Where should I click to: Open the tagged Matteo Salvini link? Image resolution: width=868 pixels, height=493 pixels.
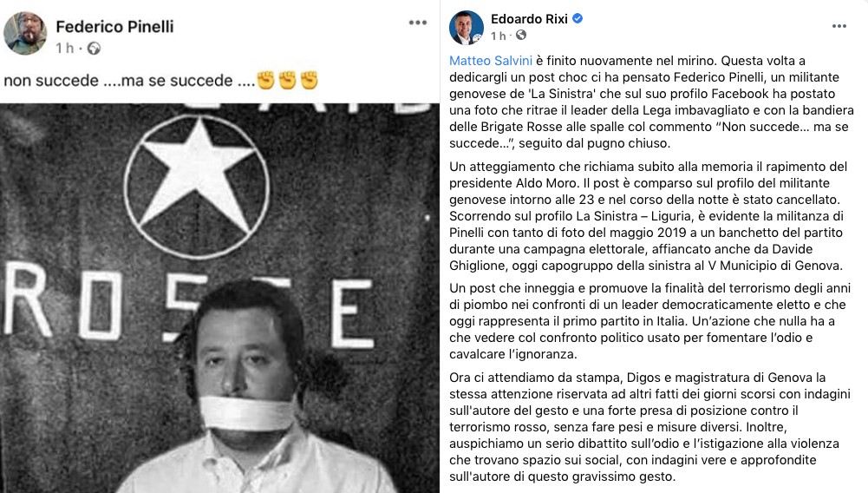pos(491,61)
